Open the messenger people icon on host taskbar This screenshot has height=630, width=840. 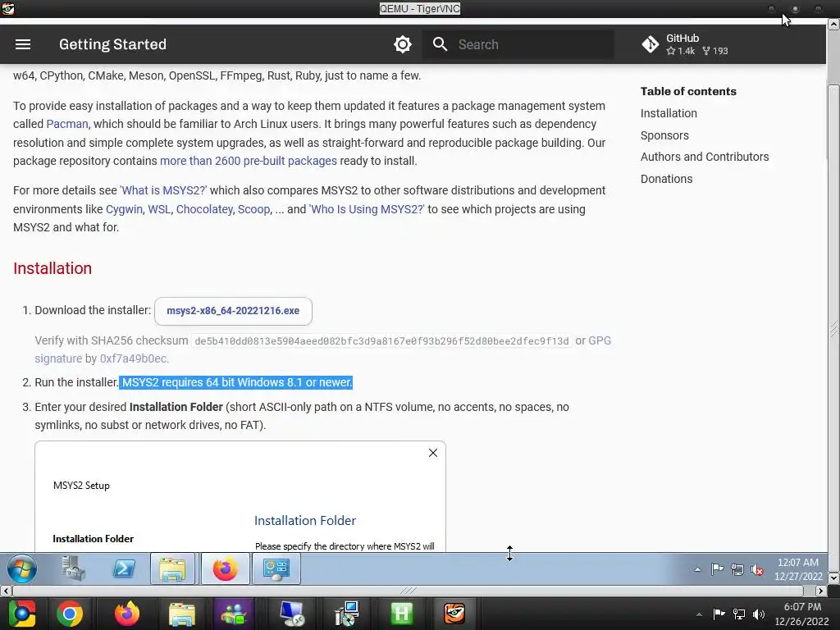(x=234, y=614)
